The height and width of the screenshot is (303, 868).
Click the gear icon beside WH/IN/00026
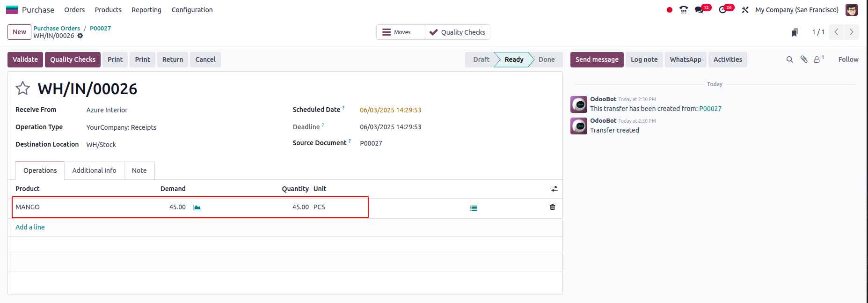pyautogui.click(x=80, y=36)
